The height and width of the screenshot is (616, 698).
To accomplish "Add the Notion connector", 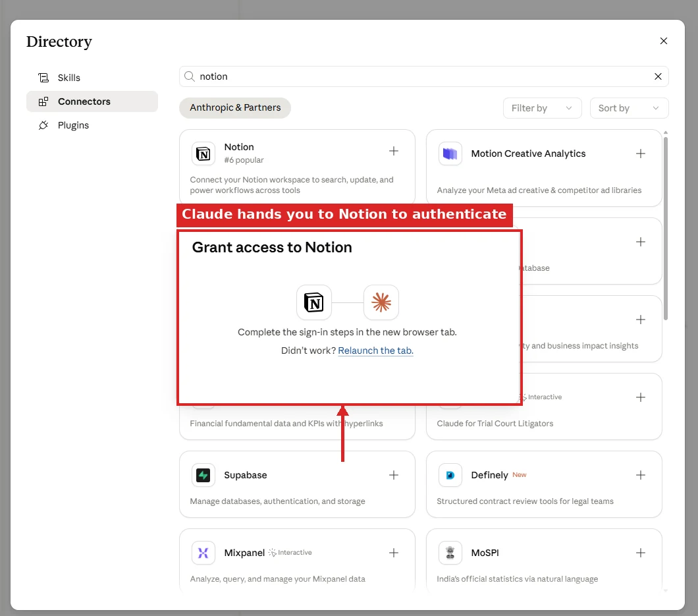I will (394, 151).
